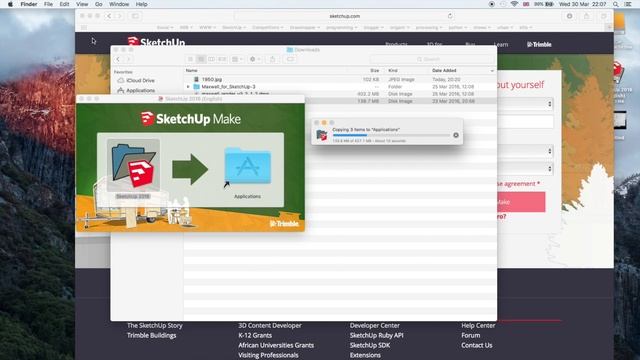Toggle the Safari sidebar
Viewport: 640px width, 360px height.
[x=135, y=16]
